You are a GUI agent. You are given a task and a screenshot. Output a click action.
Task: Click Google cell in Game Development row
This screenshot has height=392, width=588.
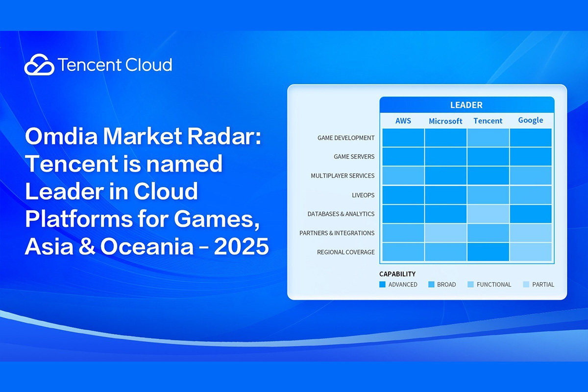click(531, 138)
